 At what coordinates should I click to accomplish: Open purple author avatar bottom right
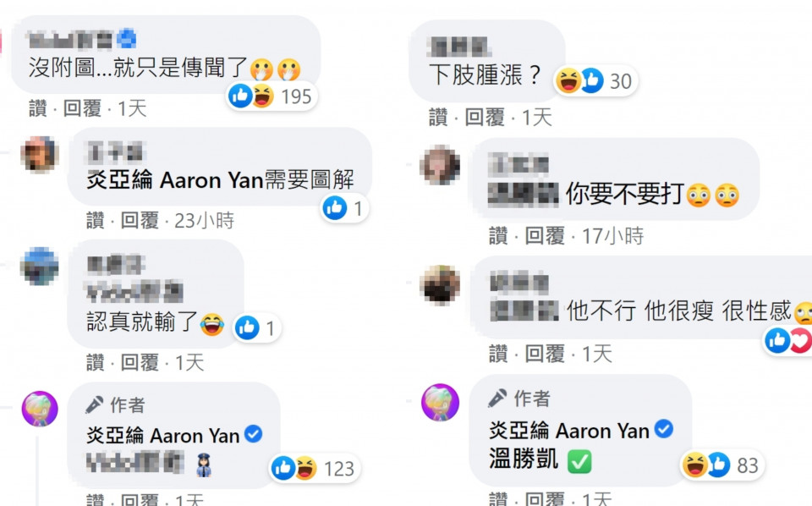click(x=440, y=403)
